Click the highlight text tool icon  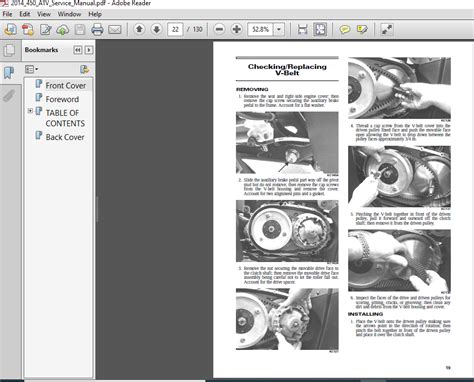pyautogui.click(x=362, y=29)
